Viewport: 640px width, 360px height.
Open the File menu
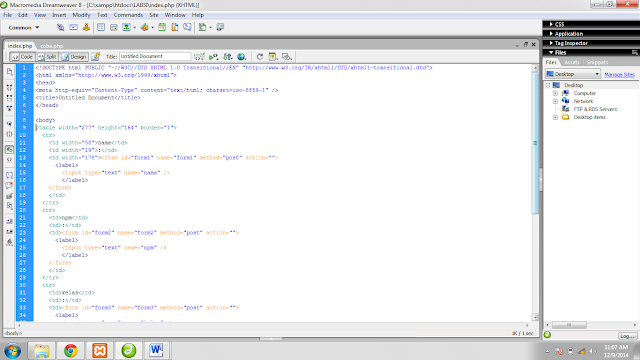click(x=7, y=15)
